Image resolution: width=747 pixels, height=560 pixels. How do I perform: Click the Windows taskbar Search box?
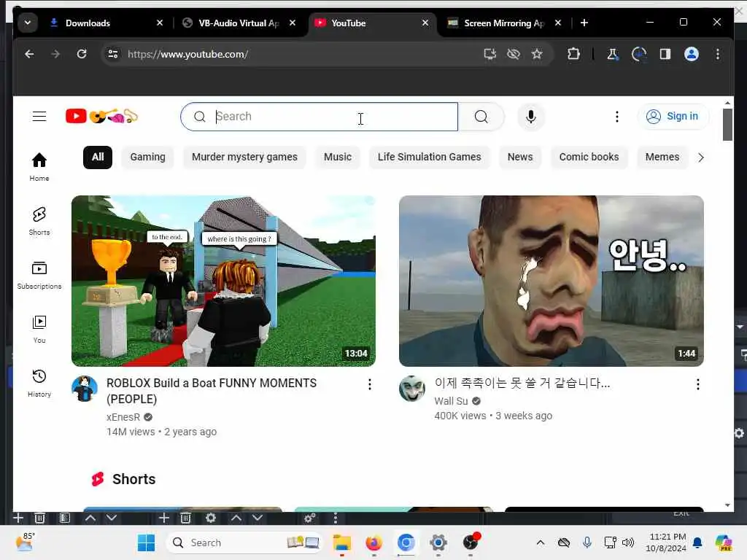click(x=244, y=542)
